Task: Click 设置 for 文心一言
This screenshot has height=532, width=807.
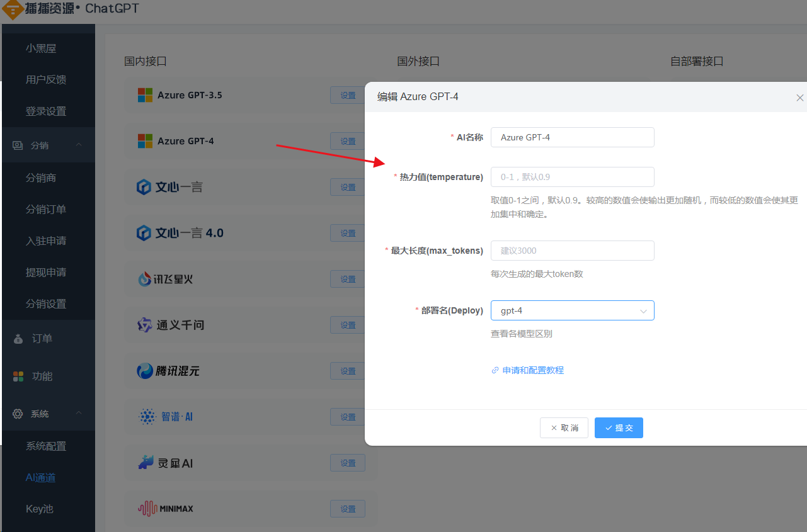Action: (348, 187)
